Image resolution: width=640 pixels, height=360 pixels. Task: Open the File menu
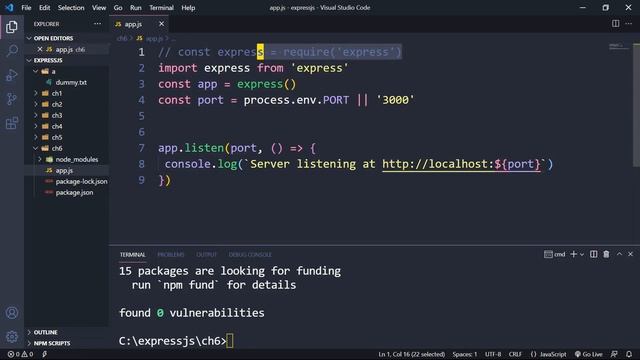(26, 7)
